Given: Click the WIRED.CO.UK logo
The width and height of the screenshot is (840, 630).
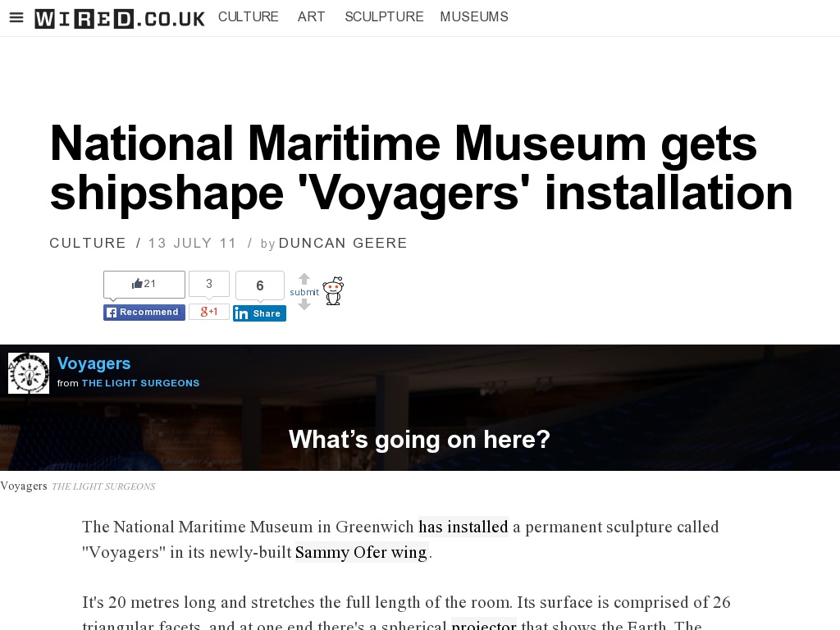Looking at the screenshot, I should click(x=120, y=18).
